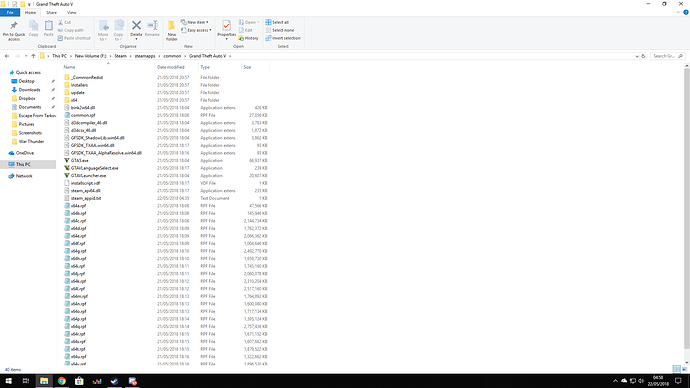
Task: Navigate to steamapps in address bar
Action: 145,56
